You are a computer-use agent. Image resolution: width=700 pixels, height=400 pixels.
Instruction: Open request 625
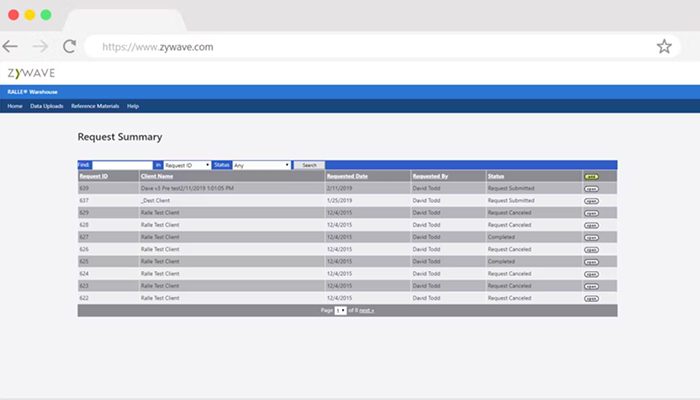tap(592, 262)
